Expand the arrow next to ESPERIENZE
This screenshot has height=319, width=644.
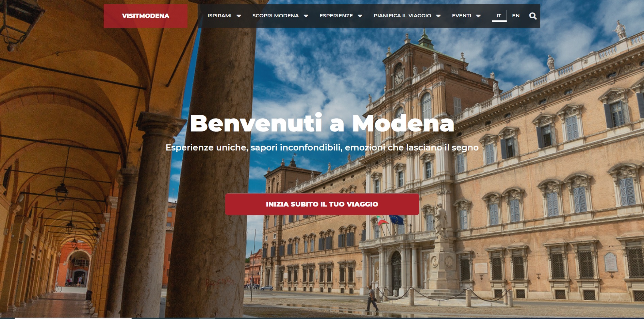click(360, 16)
